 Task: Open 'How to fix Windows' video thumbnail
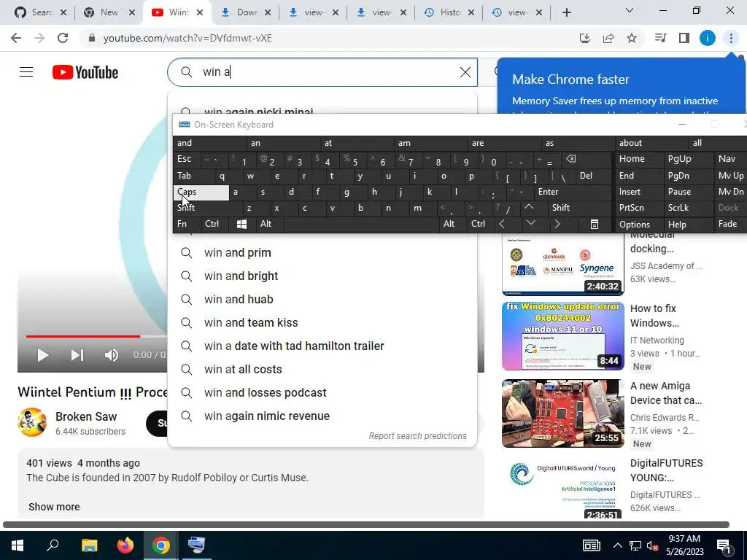pyautogui.click(x=562, y=335)
